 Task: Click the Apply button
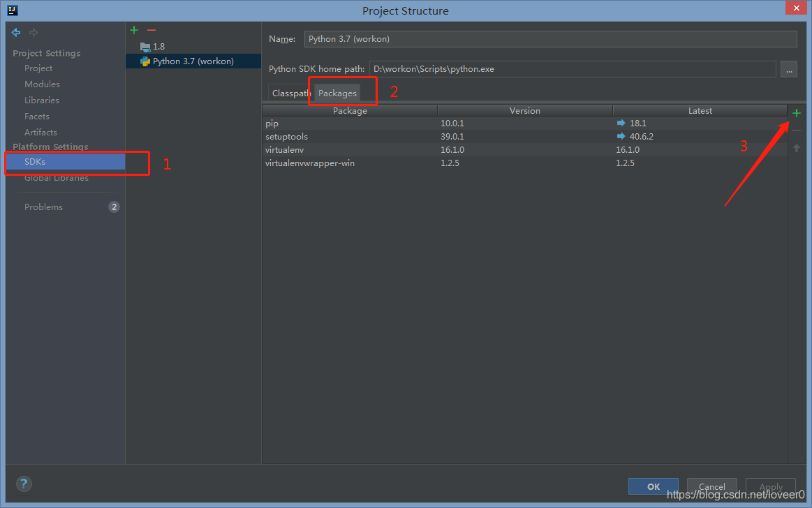(x=771, y=486)
